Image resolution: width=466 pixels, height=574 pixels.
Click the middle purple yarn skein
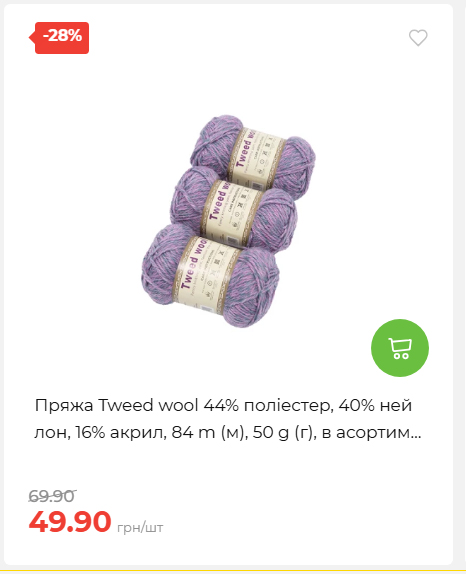coord(234,209)
